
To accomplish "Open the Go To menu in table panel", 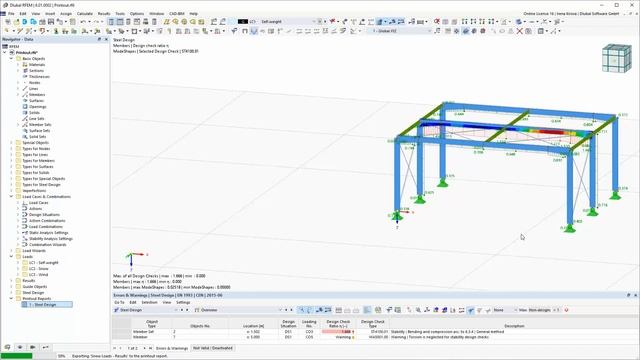I will [119, 302].
